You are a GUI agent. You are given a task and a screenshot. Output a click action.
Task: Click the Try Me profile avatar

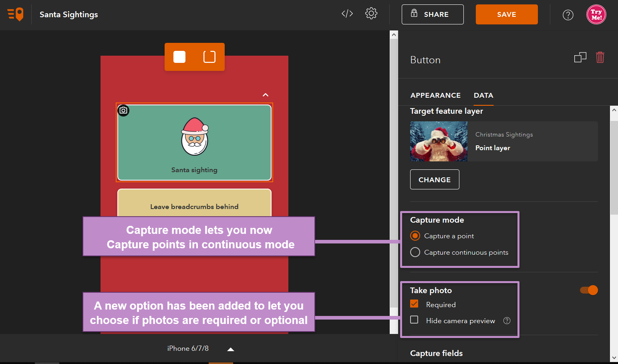click(596, 14)
